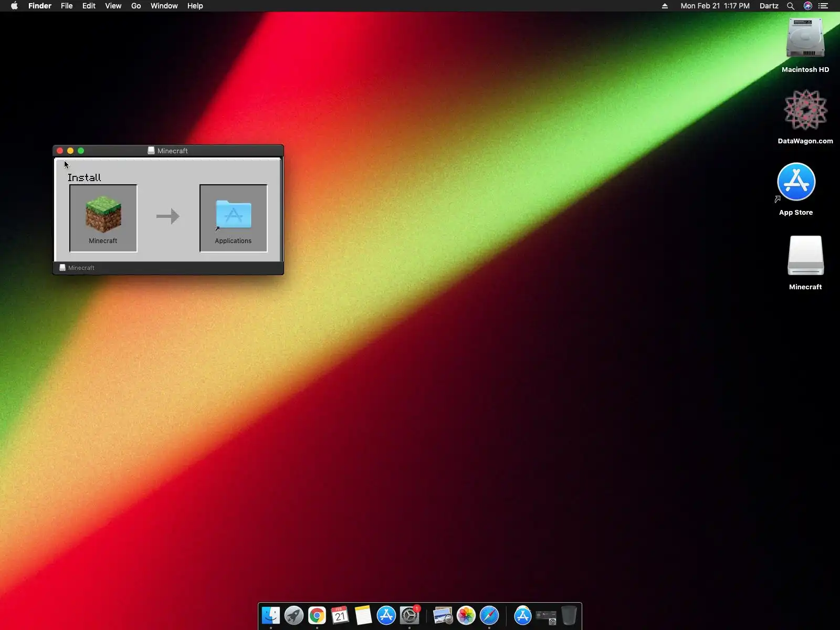Minimize the Minecraft installer window
Image resolution: width=840 pixels, height=630 pixels.
(x=70, y=151)
